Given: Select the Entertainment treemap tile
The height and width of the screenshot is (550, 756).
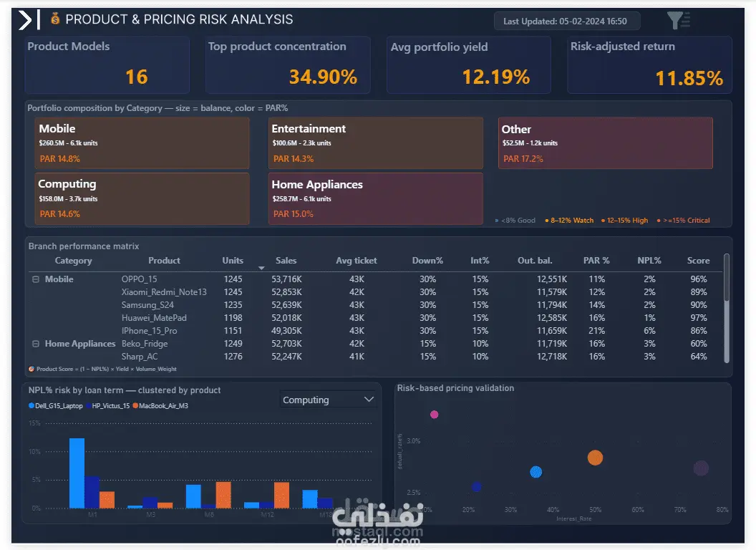Looking at the screenshot, I should (376, 143).
